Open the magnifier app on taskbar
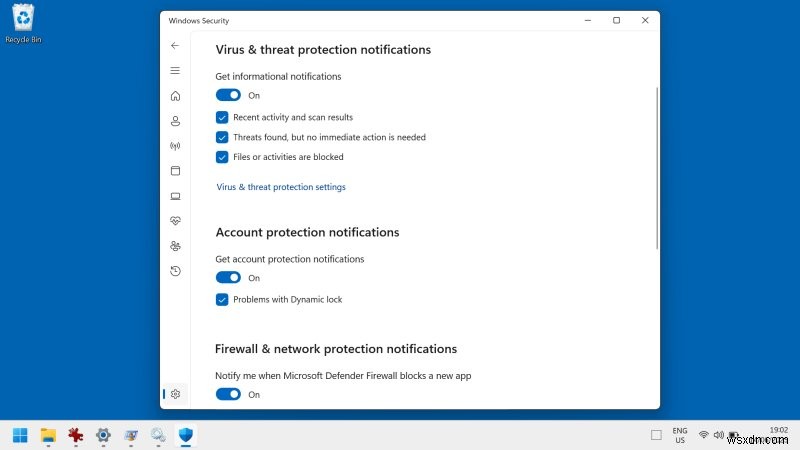This screenshot has width=800, height=450. click(x=158, y=435)
